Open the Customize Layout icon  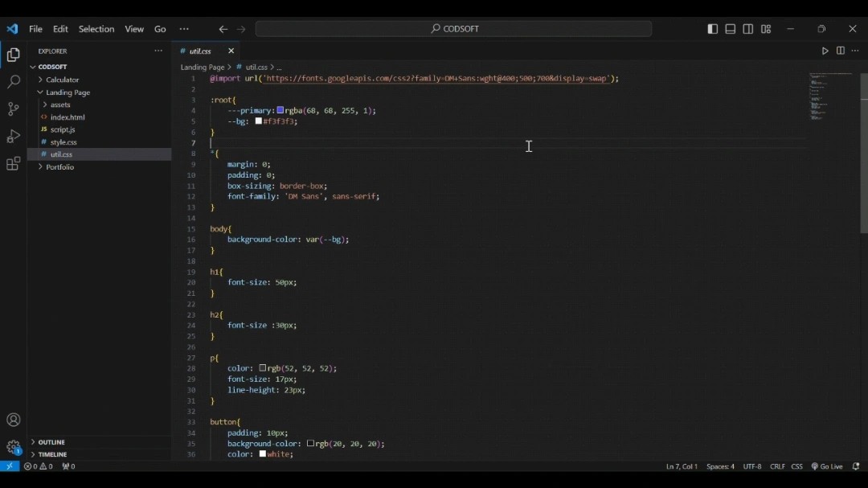[766, 29]
